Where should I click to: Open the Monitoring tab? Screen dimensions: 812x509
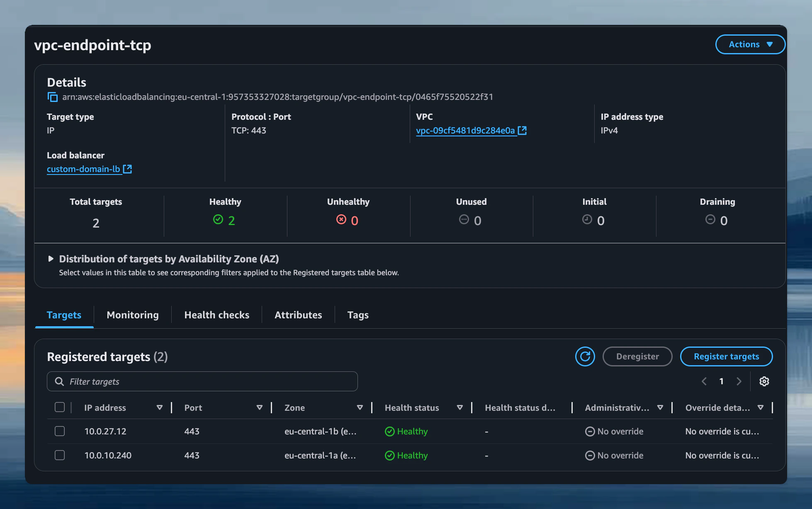point(132,315)
